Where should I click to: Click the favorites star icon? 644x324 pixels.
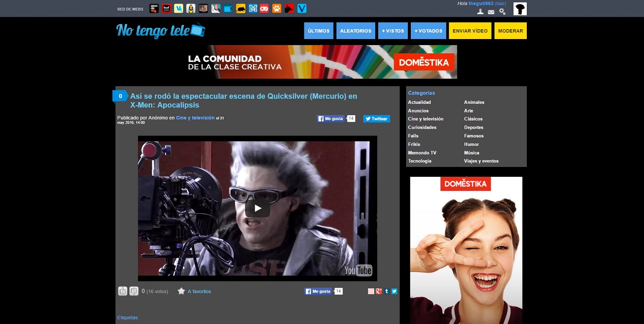(x=181, y=291)
